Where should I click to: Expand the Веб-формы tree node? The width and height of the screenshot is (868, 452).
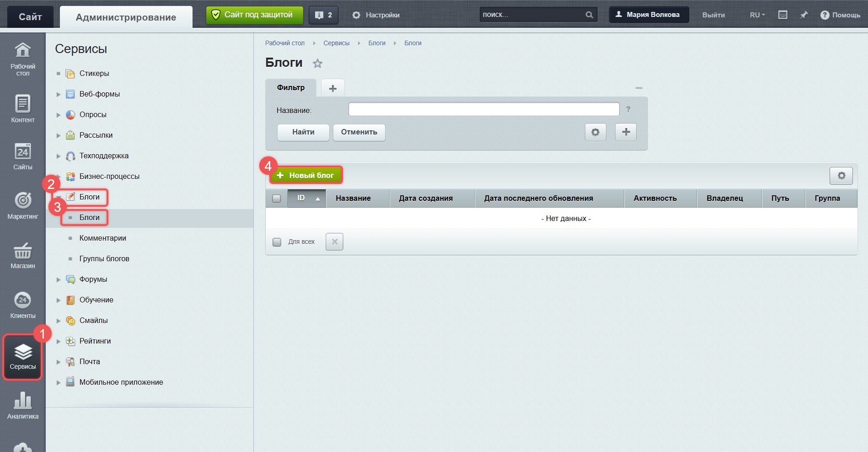pyautogui.click(x=59, y=94)
